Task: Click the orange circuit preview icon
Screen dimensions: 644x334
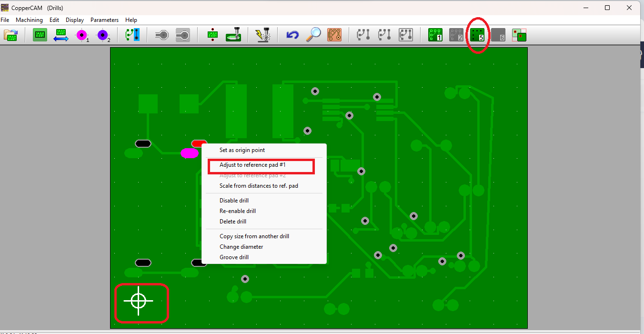Action: pos(334,35)
